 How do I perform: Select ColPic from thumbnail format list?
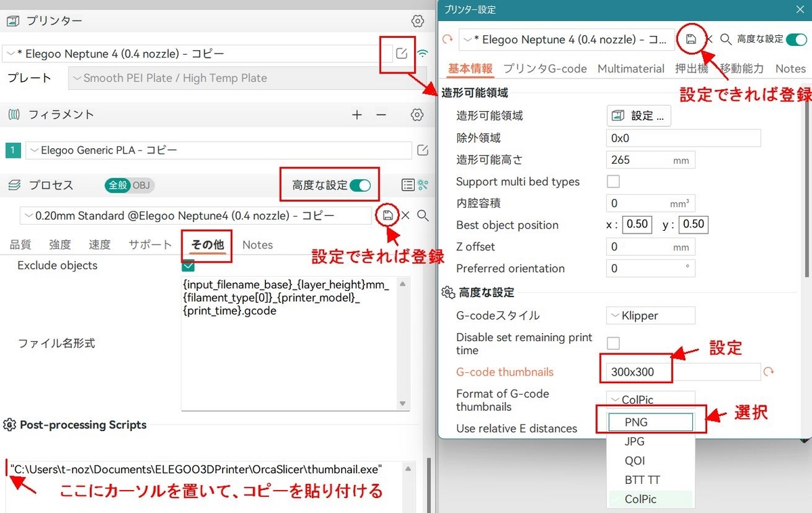click(x=651, y=499)
